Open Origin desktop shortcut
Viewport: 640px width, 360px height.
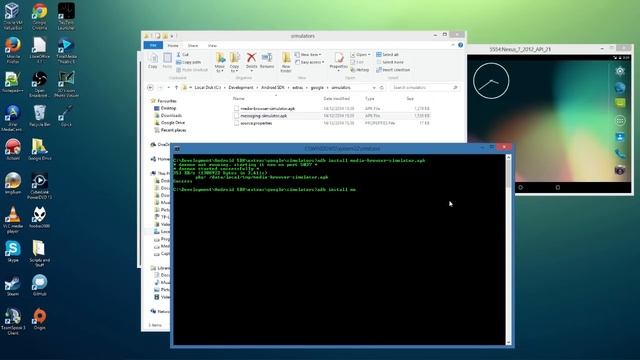coord(39,319)
